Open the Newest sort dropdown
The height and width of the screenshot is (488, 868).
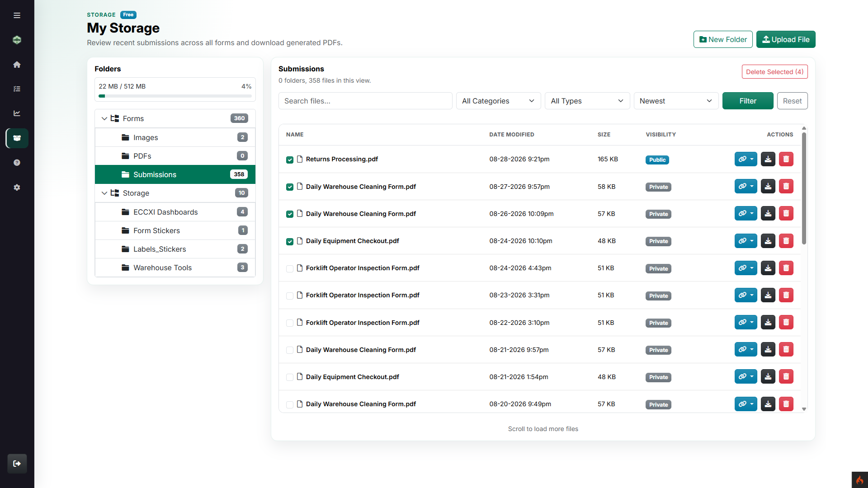(x=676, y=101)
